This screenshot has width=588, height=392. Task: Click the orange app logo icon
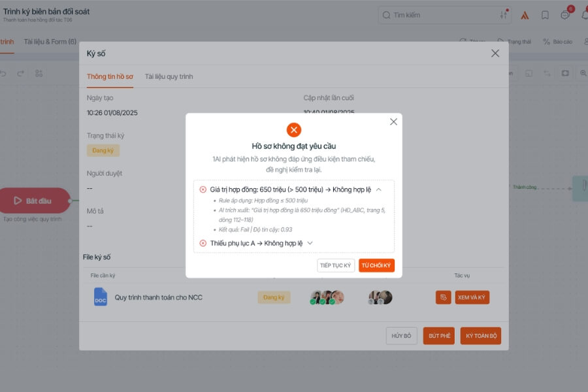pos(525,15)
